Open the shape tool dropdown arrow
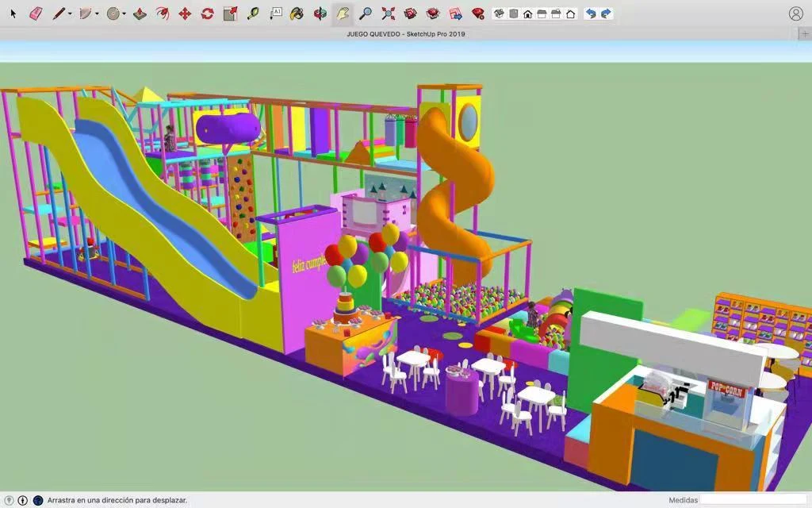 pyautogui.click(x=124, y=14)
